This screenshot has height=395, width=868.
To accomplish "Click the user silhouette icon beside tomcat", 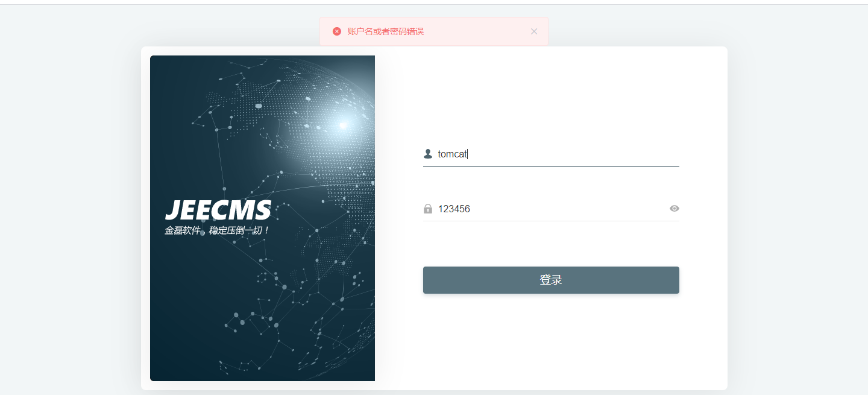I will point(428,154).
